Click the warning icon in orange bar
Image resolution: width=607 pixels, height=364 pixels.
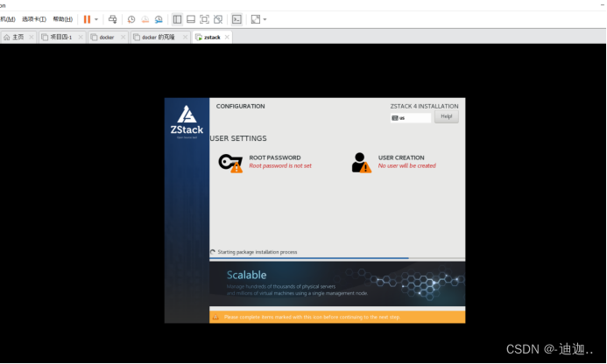[x=215, y=318]
